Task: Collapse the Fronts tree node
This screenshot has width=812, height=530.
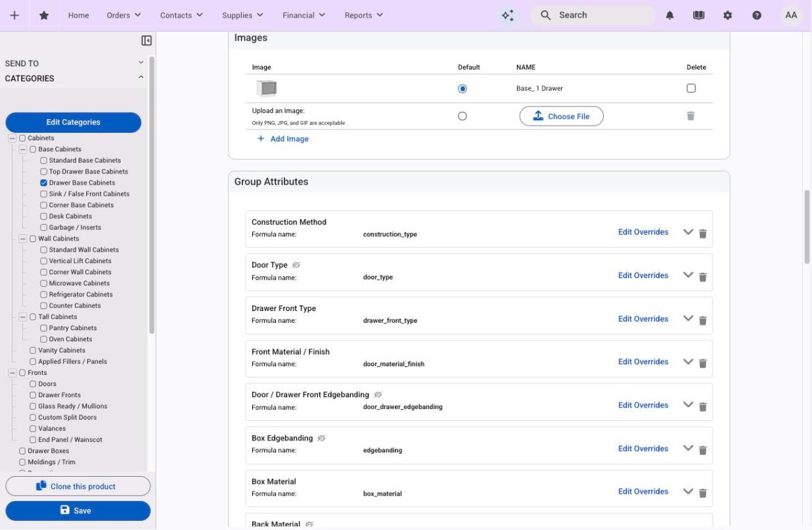Action: [12, 373]
